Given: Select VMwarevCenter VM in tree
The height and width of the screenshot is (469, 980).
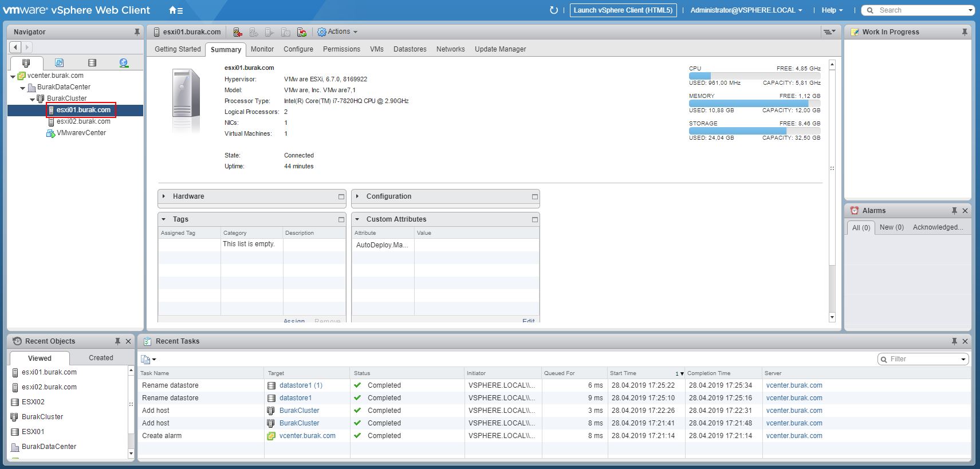Looking at the screenshot, I should 81,133.
